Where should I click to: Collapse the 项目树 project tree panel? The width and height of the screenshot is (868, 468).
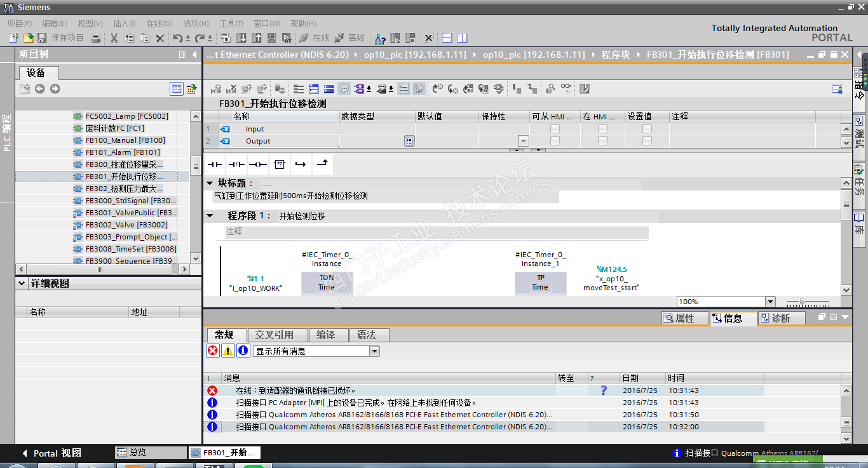(194, 55)
